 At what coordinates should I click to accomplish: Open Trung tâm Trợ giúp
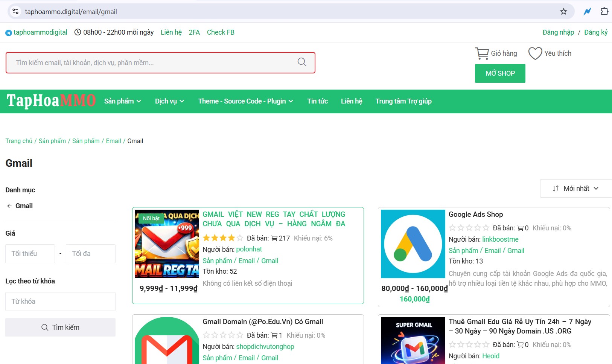click(403, 101)
